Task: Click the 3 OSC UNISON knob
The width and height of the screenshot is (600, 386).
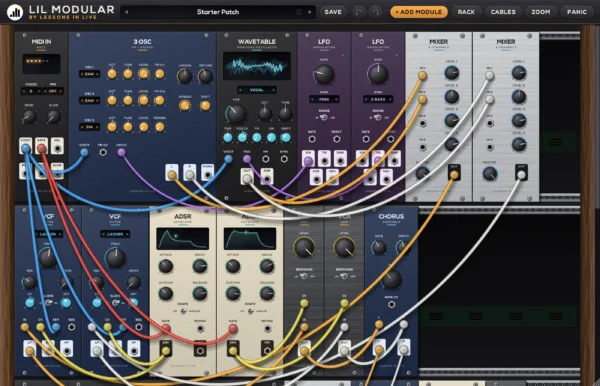Action: tap(184, 77)
